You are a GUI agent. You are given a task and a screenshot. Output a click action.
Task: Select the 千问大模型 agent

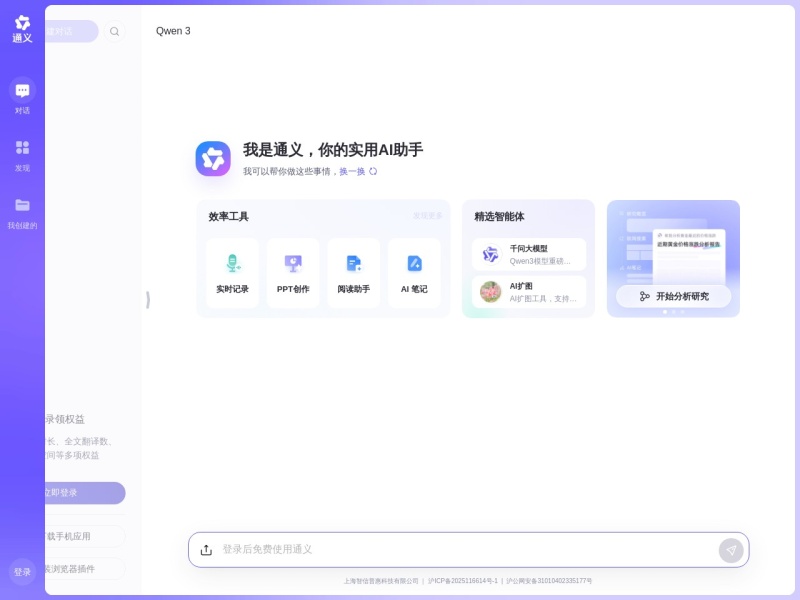[529, 254]
